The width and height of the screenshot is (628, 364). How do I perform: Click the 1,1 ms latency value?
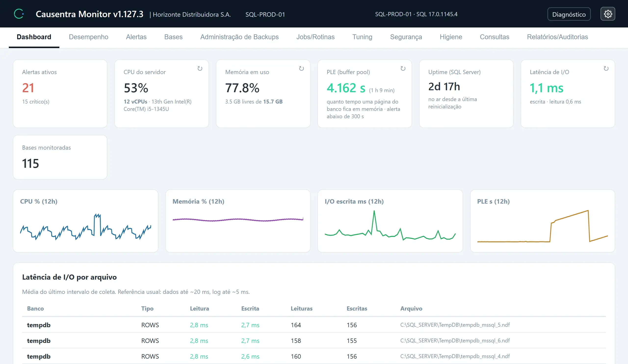click(x=546, y=88)
